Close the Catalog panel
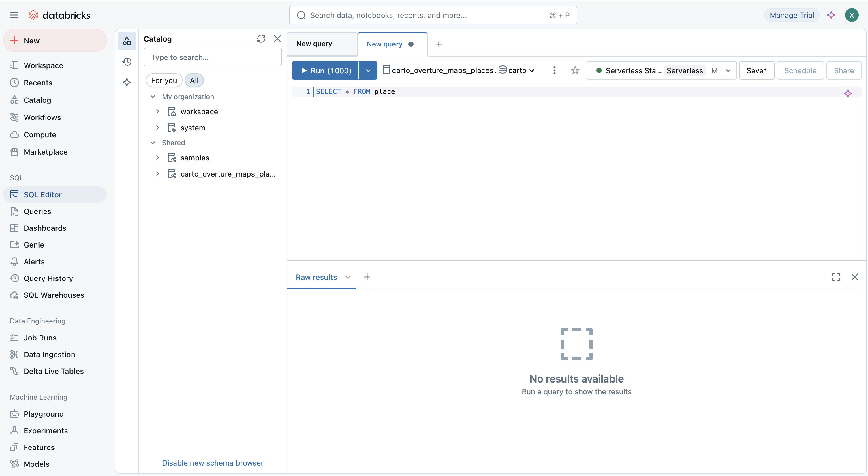The image size is (868, 476). [x=277, y=39]
